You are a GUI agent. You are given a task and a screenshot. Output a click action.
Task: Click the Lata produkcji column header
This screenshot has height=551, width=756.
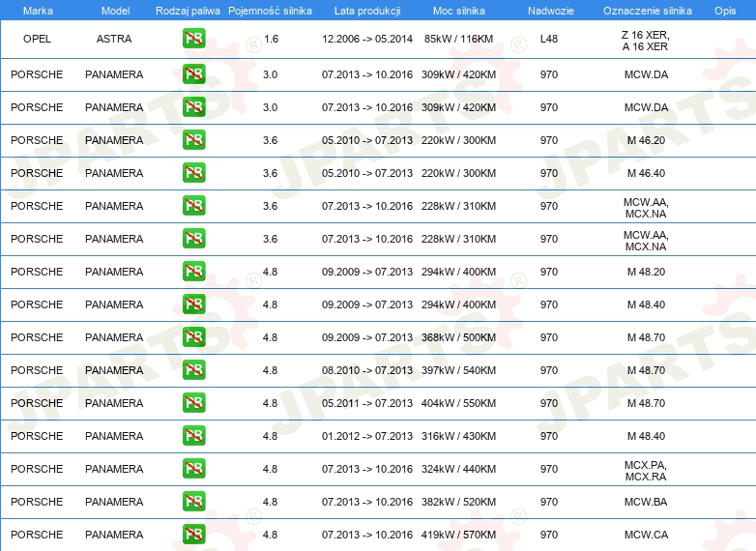click(x=366, y=10)
